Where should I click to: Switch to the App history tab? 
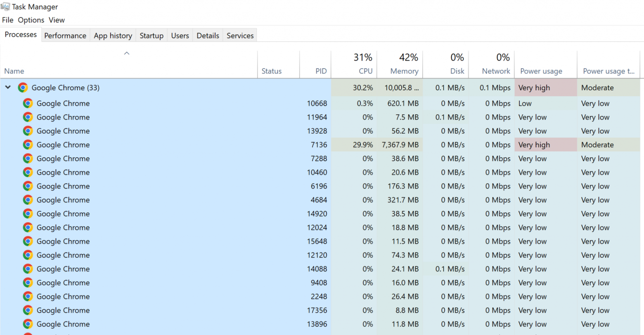pyautogui.click(x=113, y=35)
